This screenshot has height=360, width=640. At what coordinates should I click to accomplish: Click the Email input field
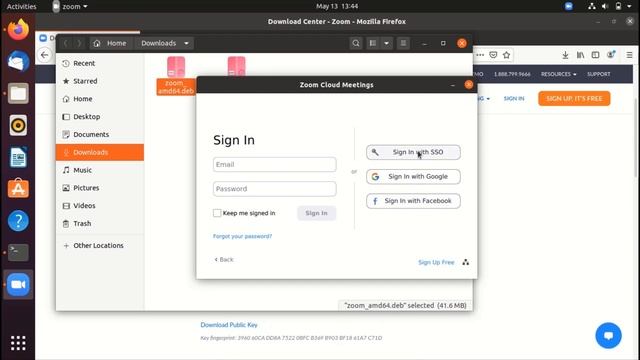coord(274,164)
